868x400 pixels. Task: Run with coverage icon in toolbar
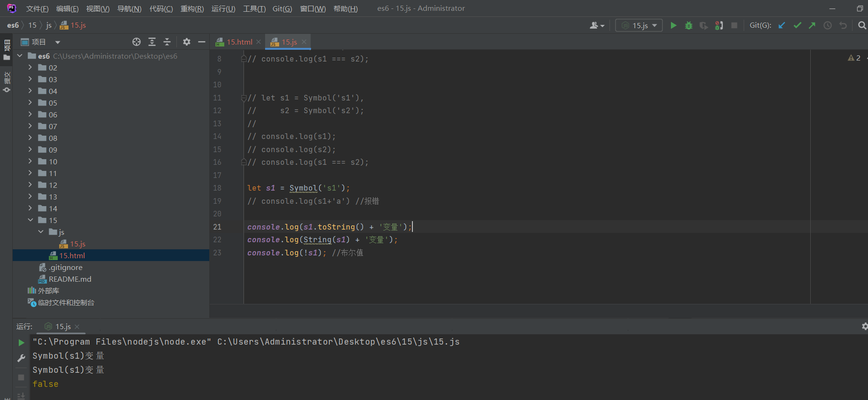[704, 25]
